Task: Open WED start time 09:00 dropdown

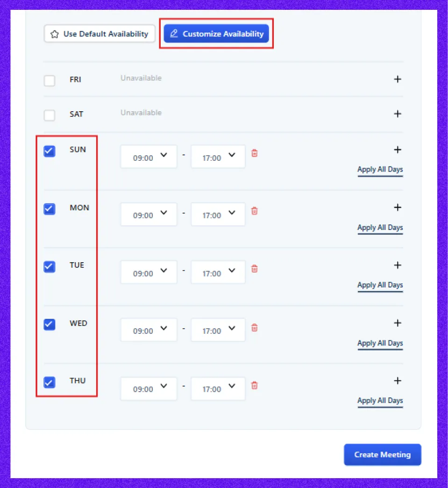Action: tap(149, 330)
